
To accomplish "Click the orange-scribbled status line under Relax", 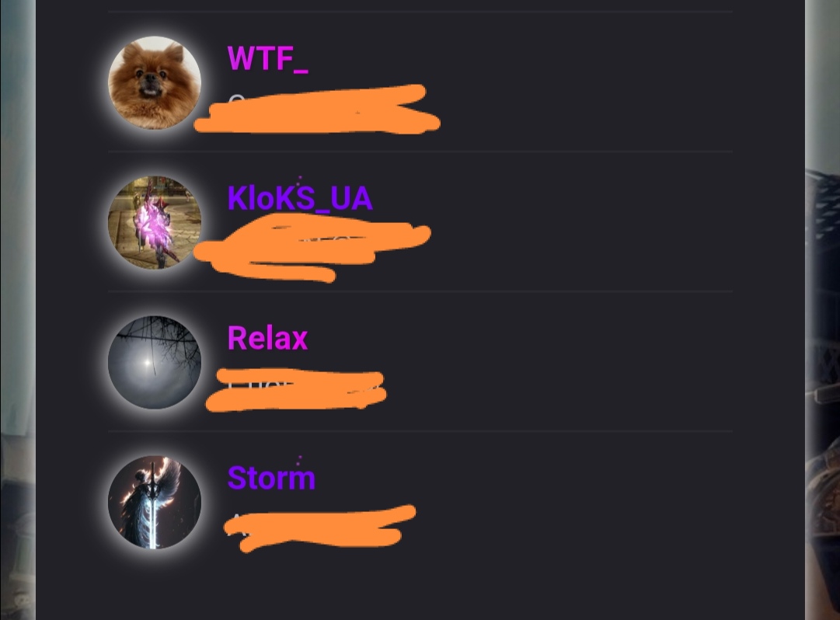I will click(x=296, y=389).
